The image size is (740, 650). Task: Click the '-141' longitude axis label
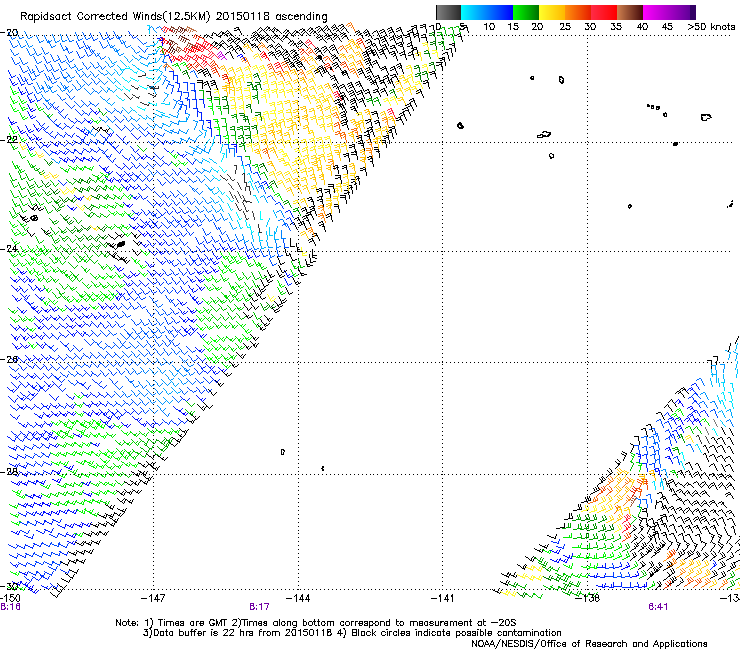click(x=443, y=598)
